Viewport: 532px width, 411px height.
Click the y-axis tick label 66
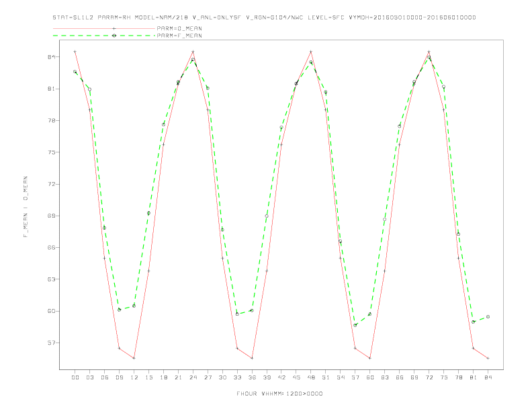(51, 248)
